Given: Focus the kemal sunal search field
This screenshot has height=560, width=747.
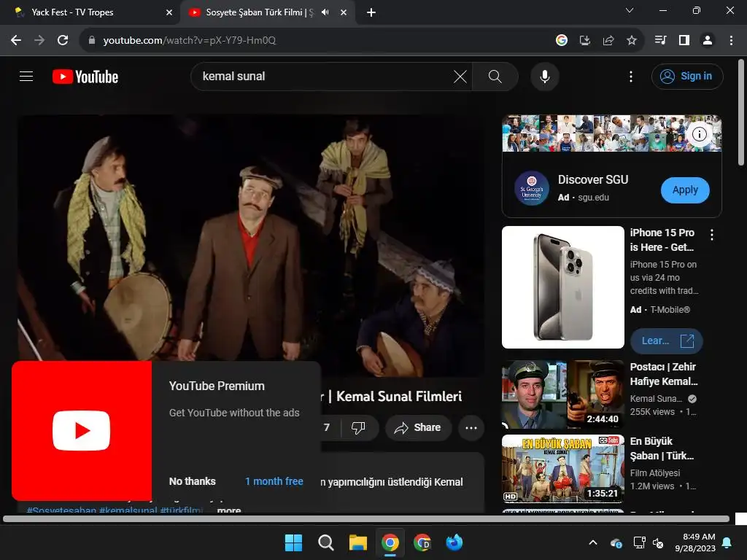Looking at the screenshot, I should (324, 76).
